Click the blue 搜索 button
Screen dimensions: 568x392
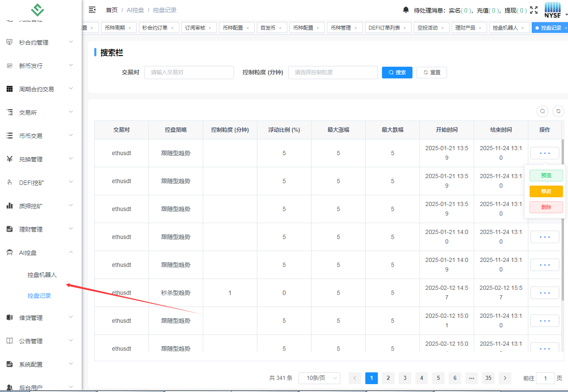click(x=397, y=73)
